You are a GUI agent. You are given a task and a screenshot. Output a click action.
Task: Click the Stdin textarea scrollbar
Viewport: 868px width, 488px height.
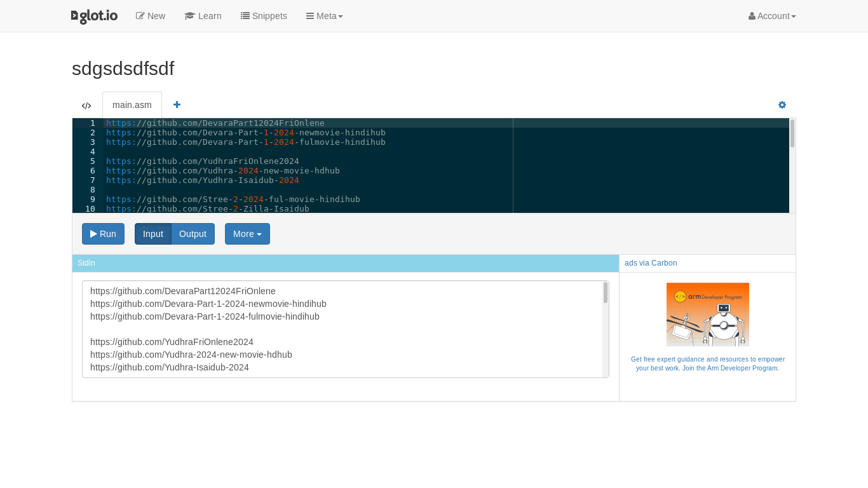[606, 293]
